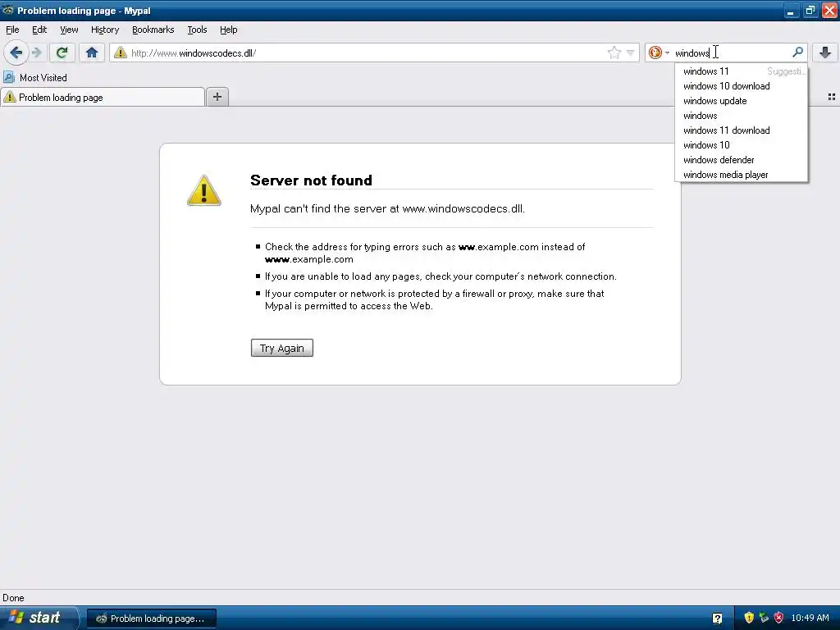The width and height of the screenshot is (840, 630).
Task: Choose the 'windows media player' suggestion
Action: tap(742, 175)
